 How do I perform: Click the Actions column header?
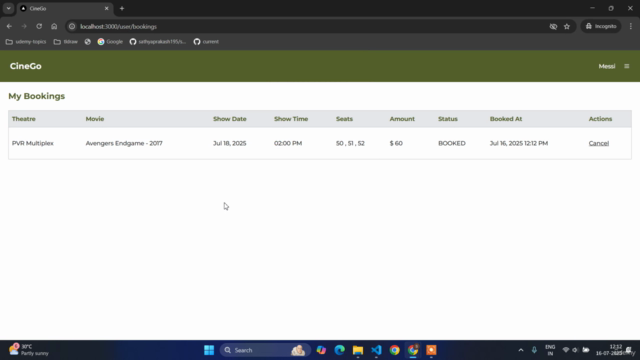pyautogui.click(x=600, y=119)
